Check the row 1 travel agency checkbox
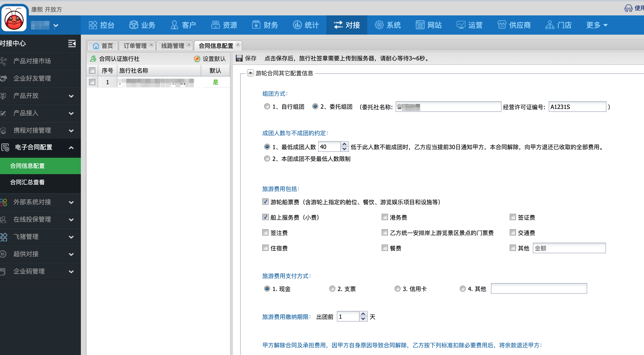This screenshot has width=644, height=355. 92,82
